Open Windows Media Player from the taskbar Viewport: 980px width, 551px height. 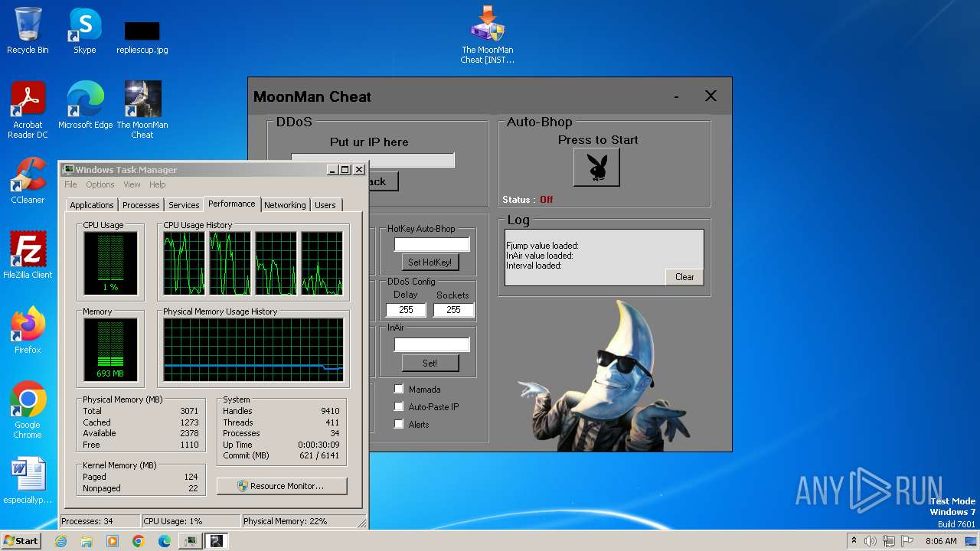point(113,541)
